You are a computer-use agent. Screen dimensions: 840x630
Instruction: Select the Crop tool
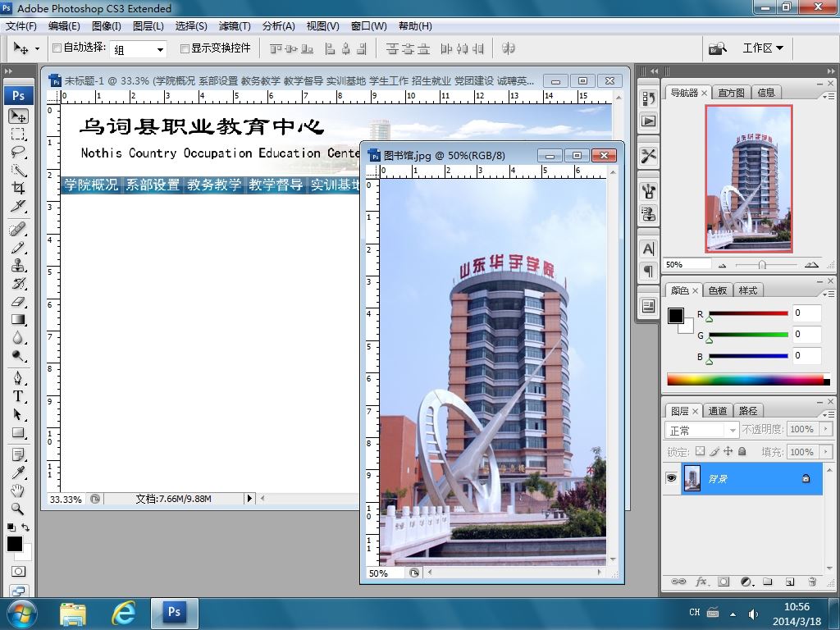click(18, 188)
